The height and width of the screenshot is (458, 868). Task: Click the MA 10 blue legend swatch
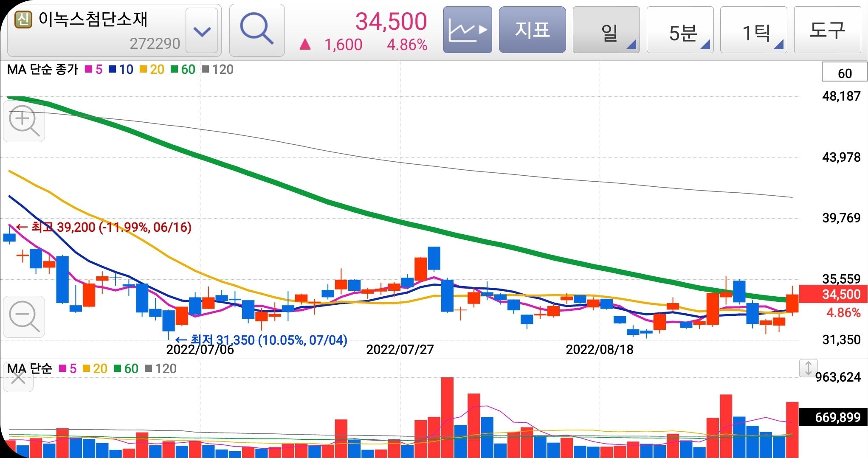point(113,69)
